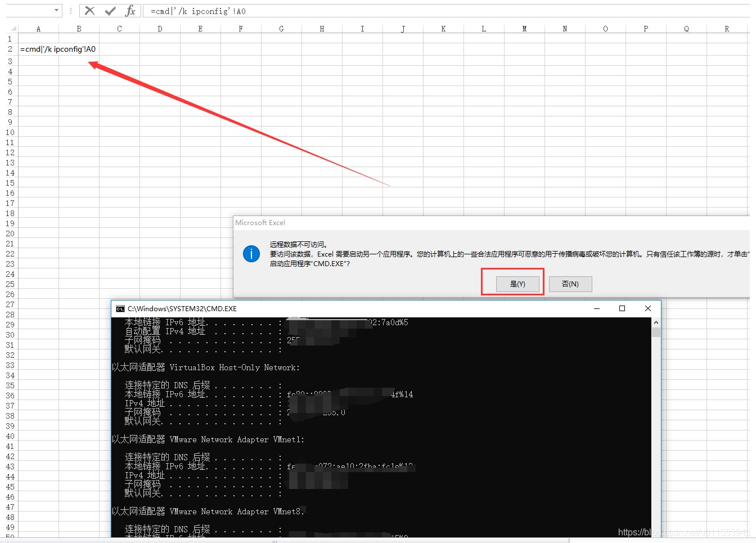Click the 否(N) button in the Excel dialog
756x543 pixels.
570,284
